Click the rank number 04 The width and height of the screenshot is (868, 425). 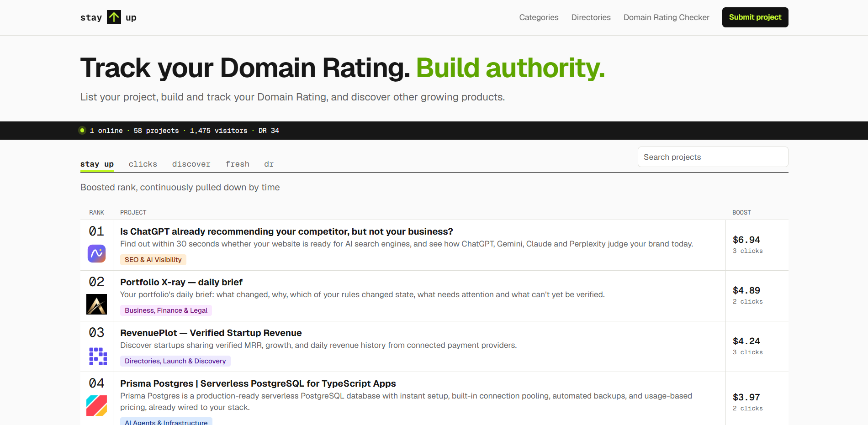(x=96, y=383)
